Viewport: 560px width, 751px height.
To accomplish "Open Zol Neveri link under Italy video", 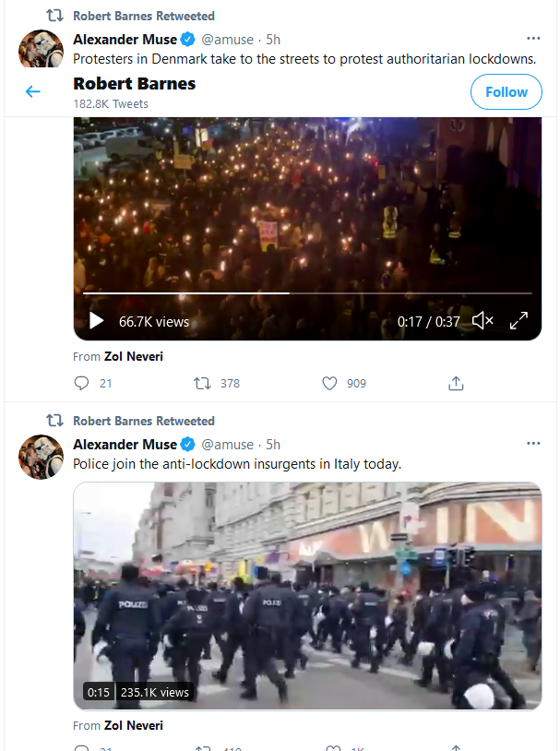I will coord(133,725).
